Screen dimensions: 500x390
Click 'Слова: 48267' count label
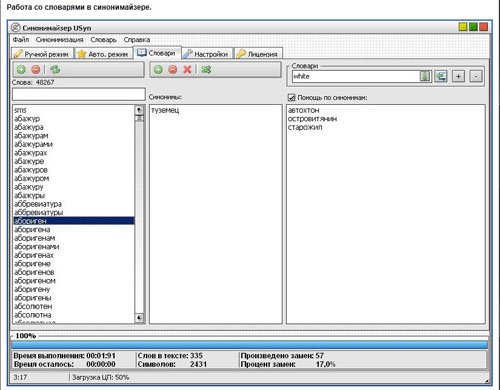33,82
